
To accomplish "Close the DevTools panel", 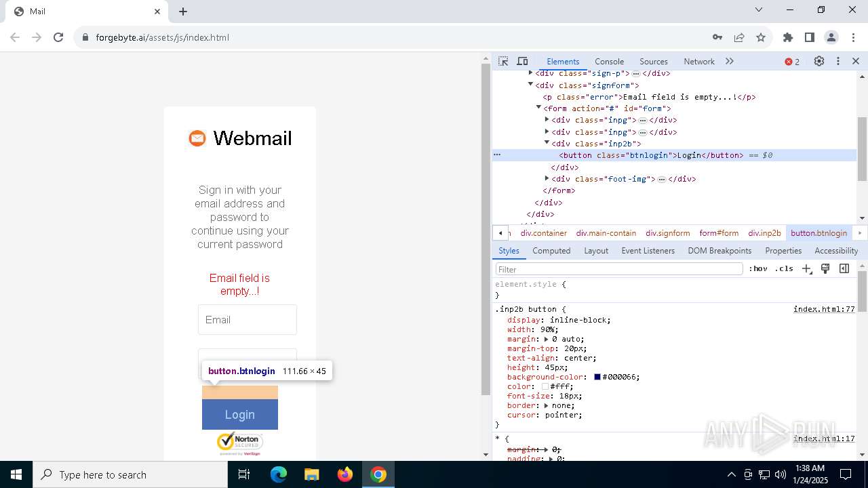I will pos(856,61).
